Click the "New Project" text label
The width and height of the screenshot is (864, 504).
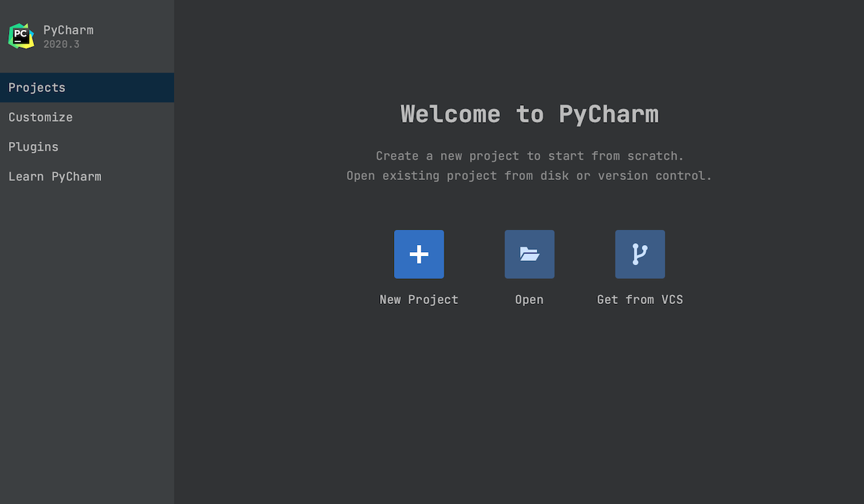pos(419,300)
